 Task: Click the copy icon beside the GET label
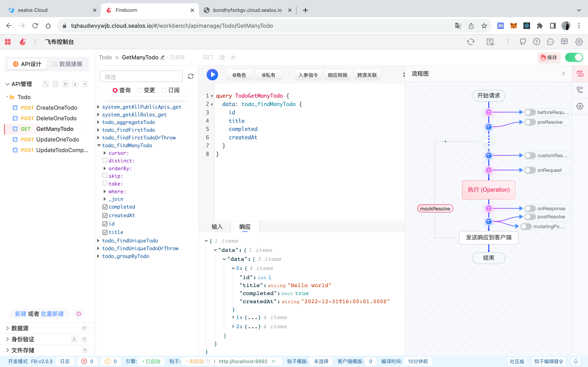point(222,57)
